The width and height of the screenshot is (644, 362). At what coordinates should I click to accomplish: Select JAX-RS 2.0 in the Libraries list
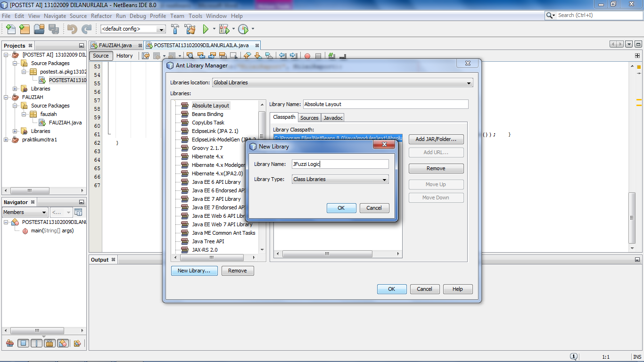[x=205, y=250]
